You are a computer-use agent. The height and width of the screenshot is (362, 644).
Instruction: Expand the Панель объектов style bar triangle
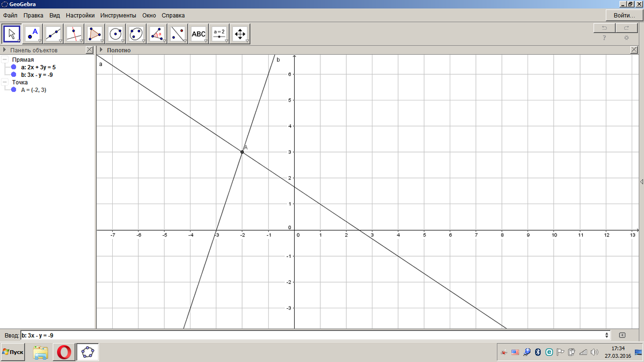(5, 50)
